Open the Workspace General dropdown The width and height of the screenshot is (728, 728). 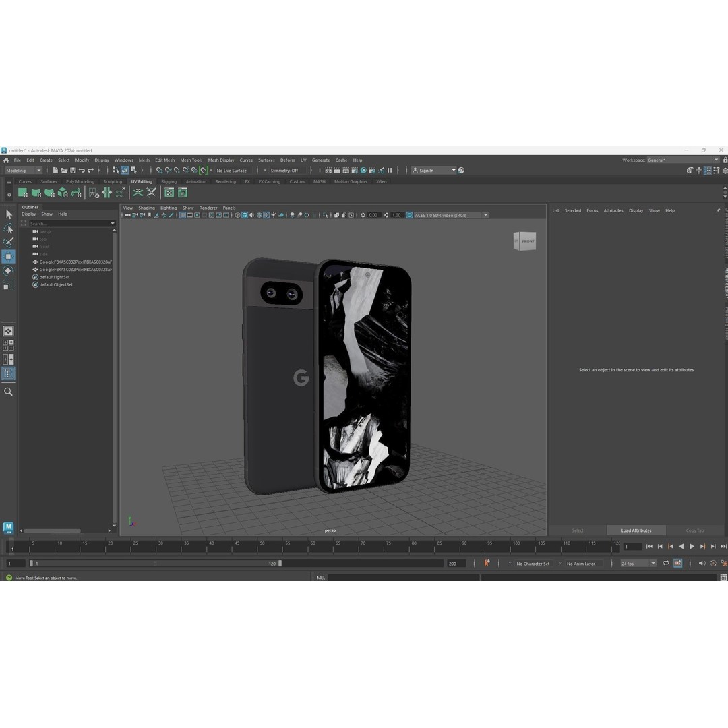pyautogui.click(x=684, y=160)
